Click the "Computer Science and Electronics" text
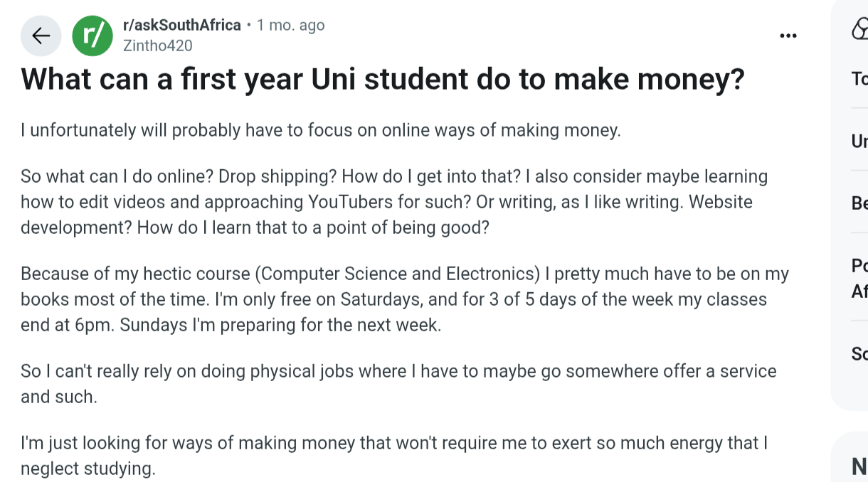868x482 pixels. coord(397,274)
